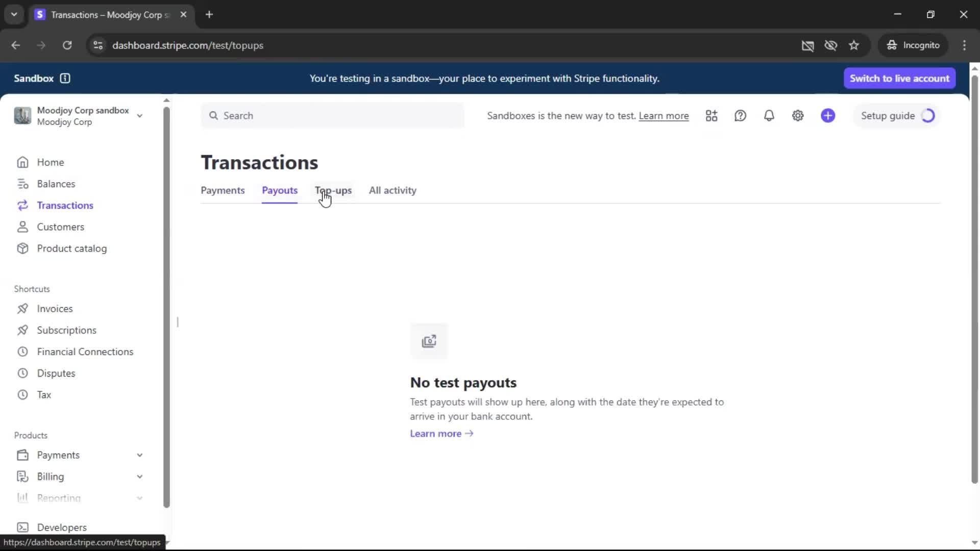The image size is (980, 551).
Task: Click the Sandbox info icon
Action: pos(65,78)
